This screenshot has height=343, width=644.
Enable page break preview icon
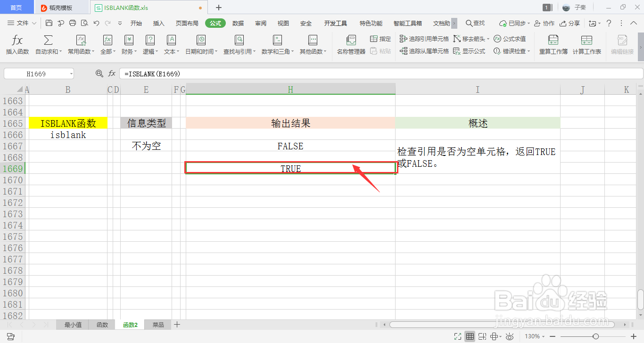[x=482, y=336]
